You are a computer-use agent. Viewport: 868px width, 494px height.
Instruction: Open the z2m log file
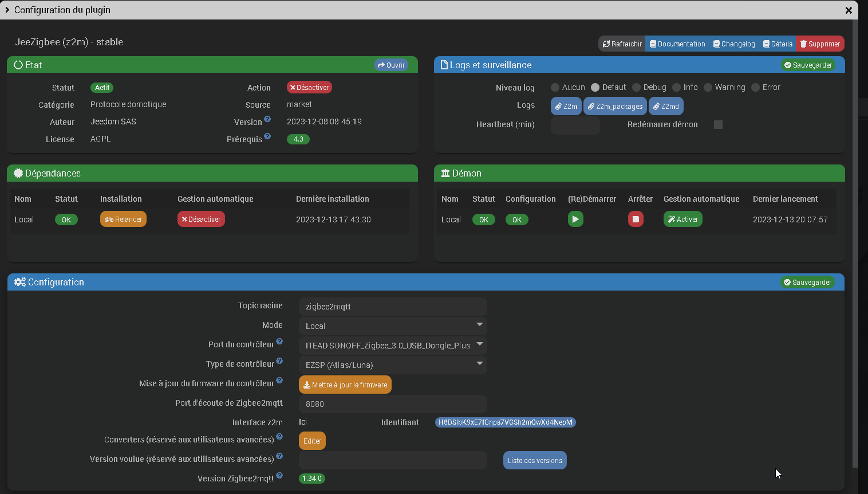click(566, 106)
